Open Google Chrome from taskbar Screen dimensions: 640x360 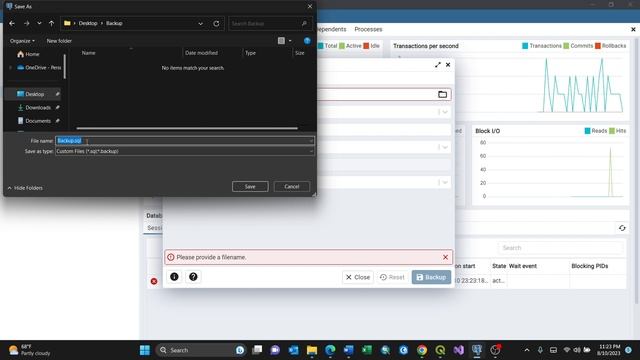422,350
